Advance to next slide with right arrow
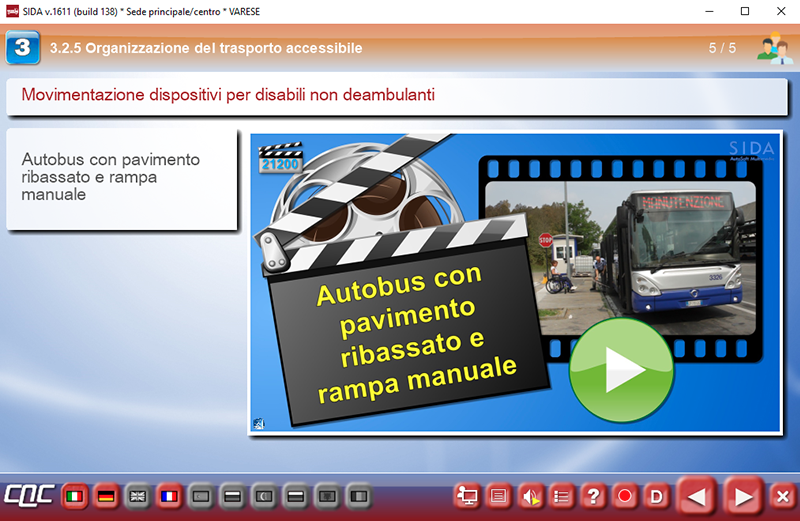The image size is (800, 521). click(742, 496)
